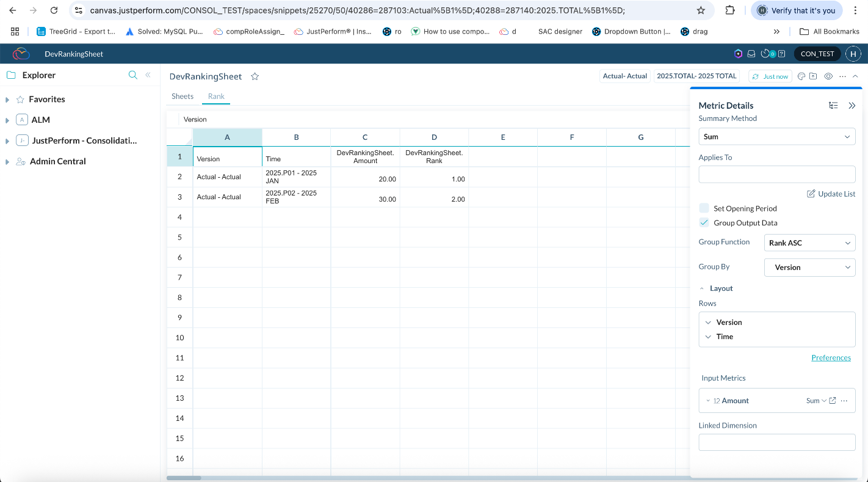The width and height of the screenshot is (868, 482).
Task: Open the theme palette icon
Action: pos(801,76)
